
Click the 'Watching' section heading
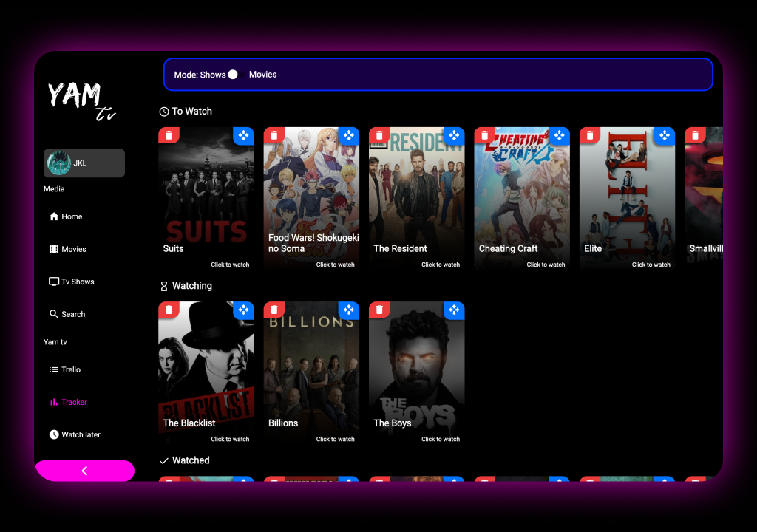pyautogui.click(x=192, y=286)
